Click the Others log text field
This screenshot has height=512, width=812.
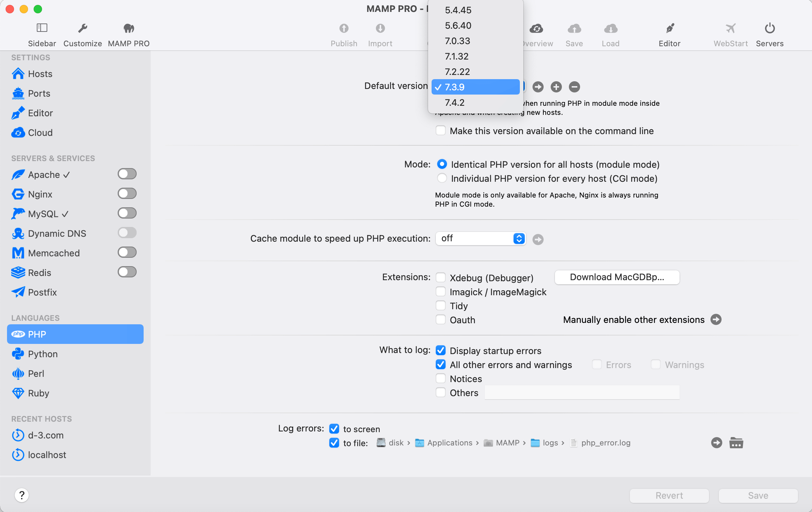(x=582, y=393)
